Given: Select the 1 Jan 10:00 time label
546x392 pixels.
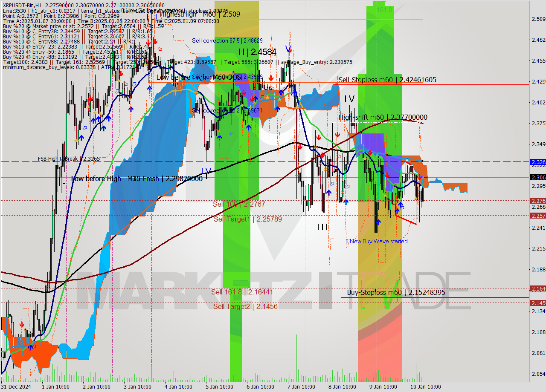Looking at the screenshot, I should (55, 387).
